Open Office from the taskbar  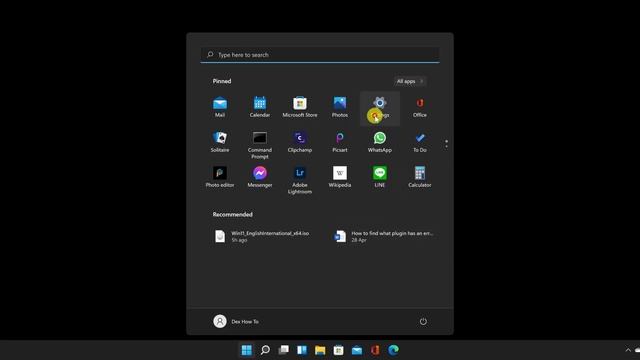(x=375, y=350)
